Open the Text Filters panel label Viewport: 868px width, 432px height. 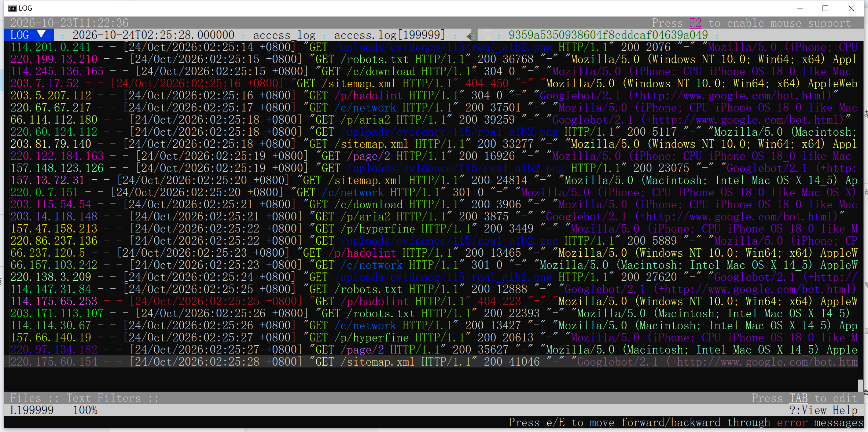click(103, 398)
